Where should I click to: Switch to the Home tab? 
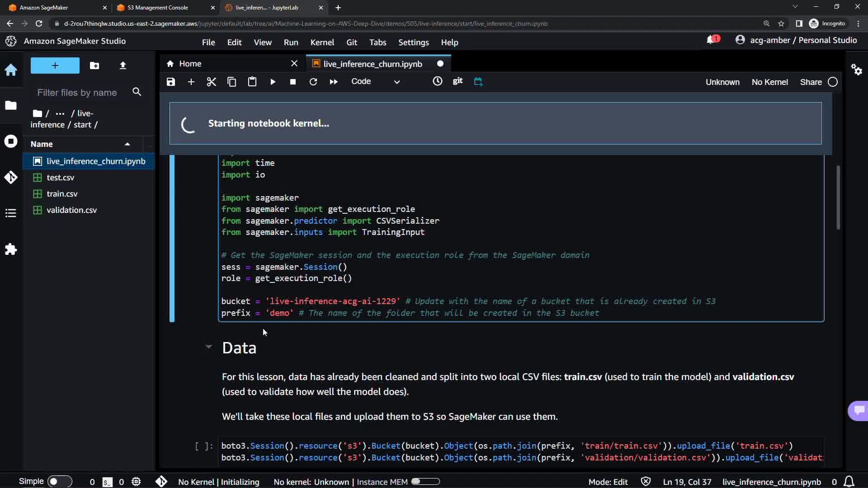[190, 64]
